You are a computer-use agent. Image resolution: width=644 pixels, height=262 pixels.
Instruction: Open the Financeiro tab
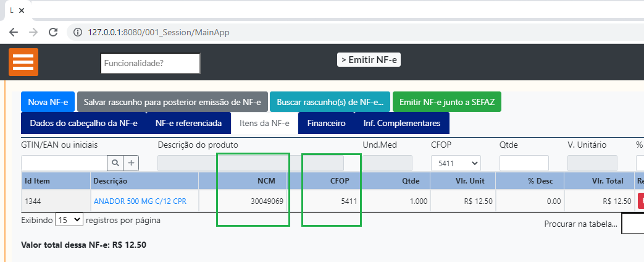326,123
